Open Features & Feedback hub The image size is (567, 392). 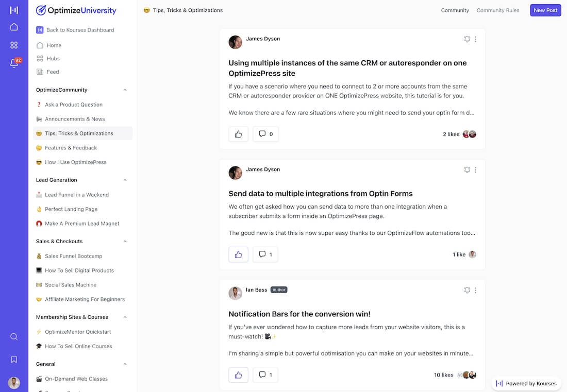point(82,148)
